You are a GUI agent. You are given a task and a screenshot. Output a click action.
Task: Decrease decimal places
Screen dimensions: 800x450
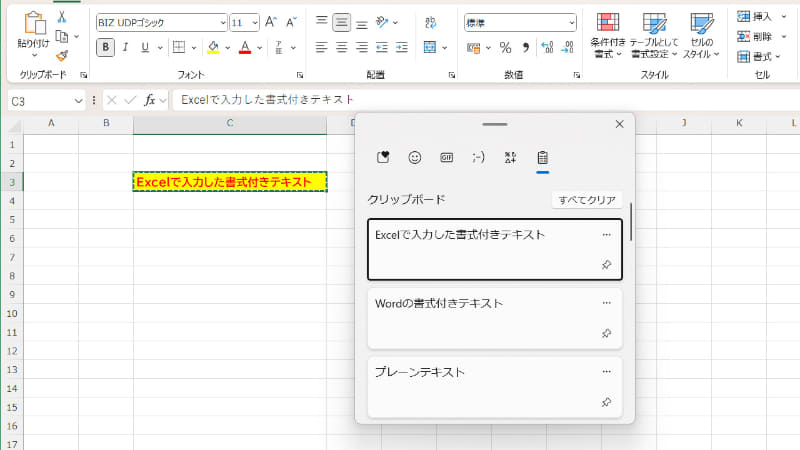tap(567, 48)
